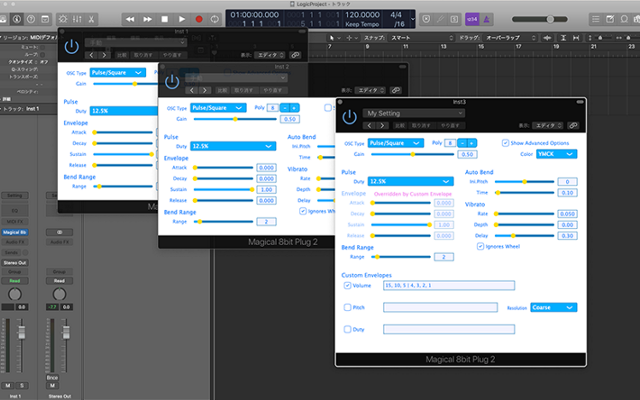Decrease Poly with minus button in Inst 3
Viewport: 640px width, 400px height.
pyautogui.click(x=462, y=143)
